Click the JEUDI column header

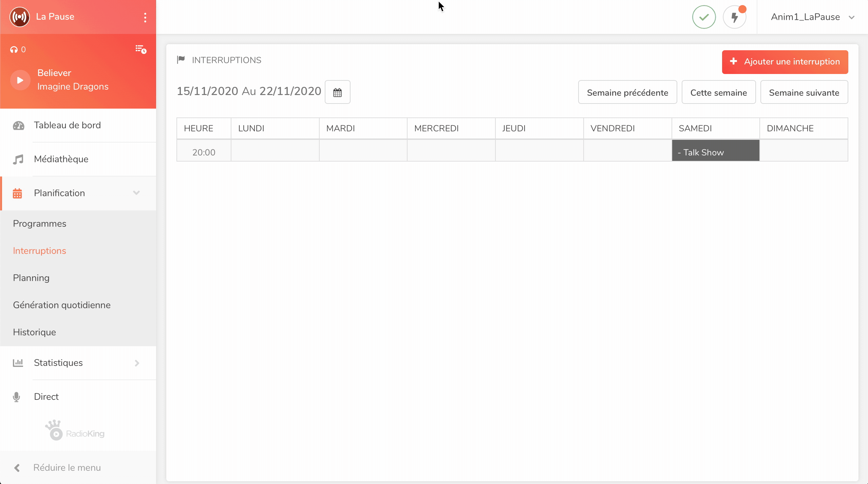(x=539, y=128)
